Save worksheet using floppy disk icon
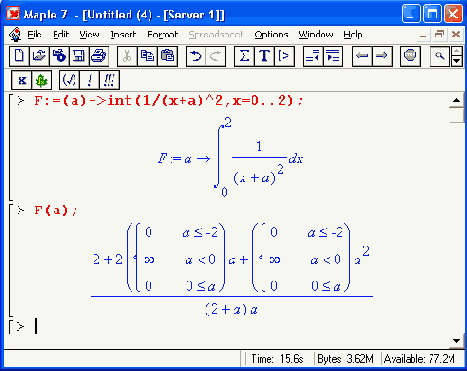Viewport: 467px width, 371px height. (x=79, y=56)
